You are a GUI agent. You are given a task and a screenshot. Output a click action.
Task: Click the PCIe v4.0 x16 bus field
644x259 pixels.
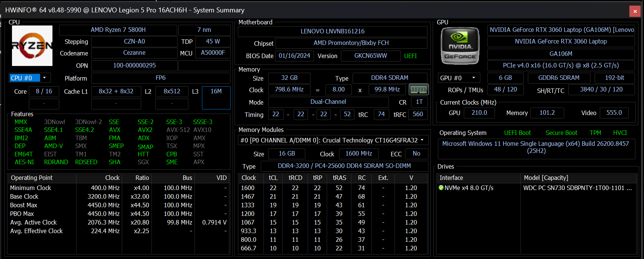pyautogui.click(x=561, y=66)
